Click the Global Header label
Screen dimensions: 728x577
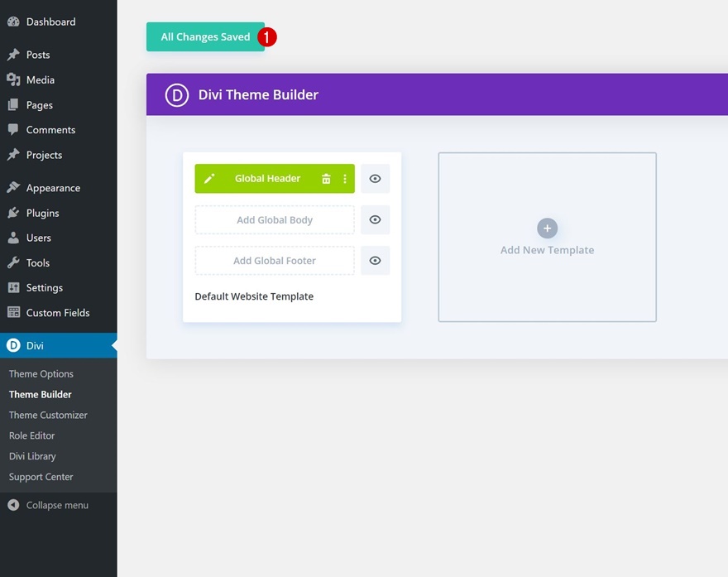[267, 178]
